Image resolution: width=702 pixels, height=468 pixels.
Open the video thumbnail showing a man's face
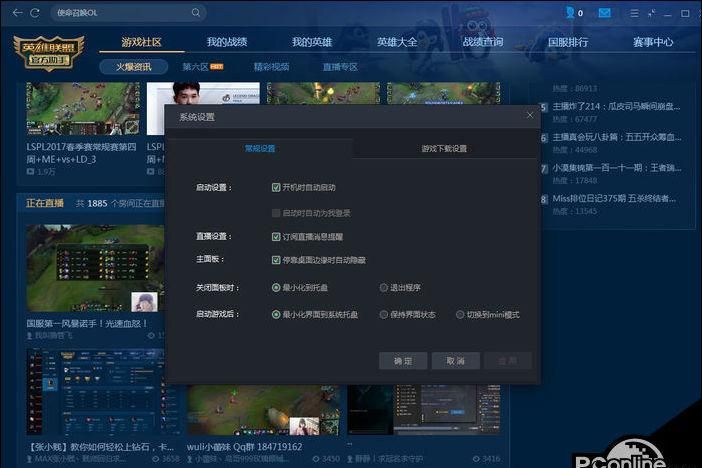pos(203,94)
